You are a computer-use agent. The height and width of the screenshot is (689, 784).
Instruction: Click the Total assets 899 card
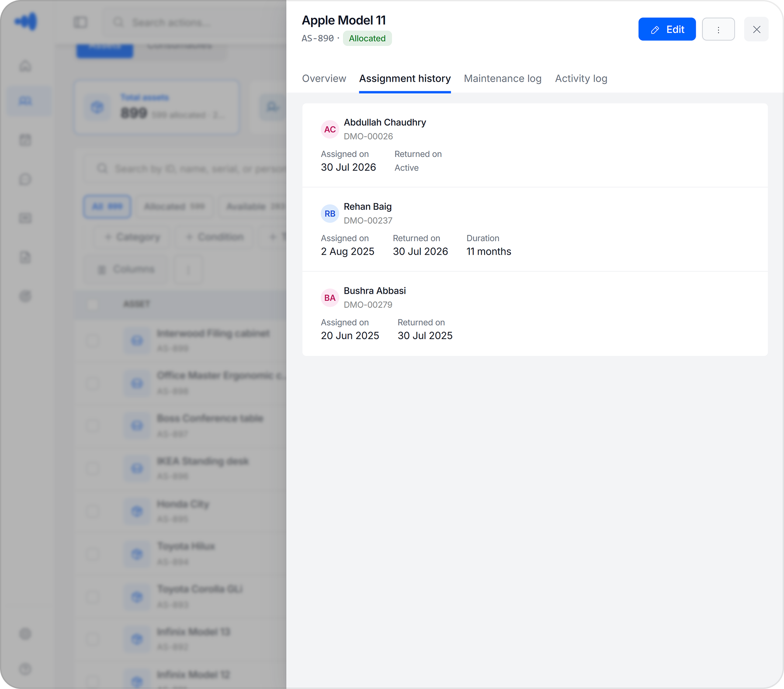point(157,107)
